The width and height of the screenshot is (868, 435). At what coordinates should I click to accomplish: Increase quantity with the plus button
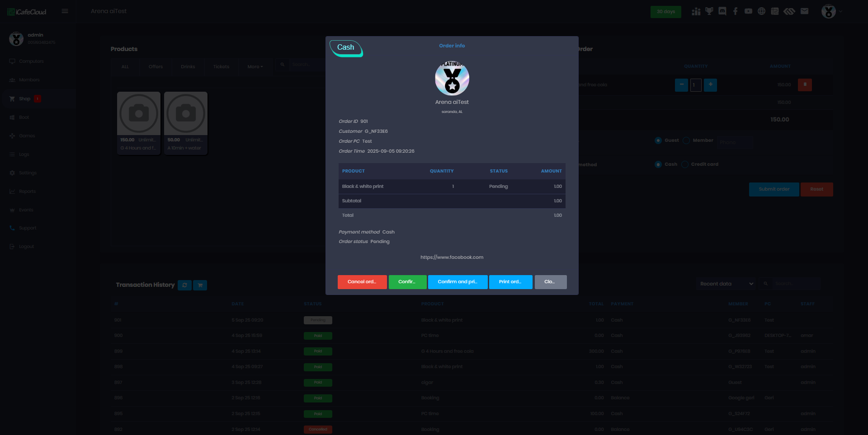710,85
